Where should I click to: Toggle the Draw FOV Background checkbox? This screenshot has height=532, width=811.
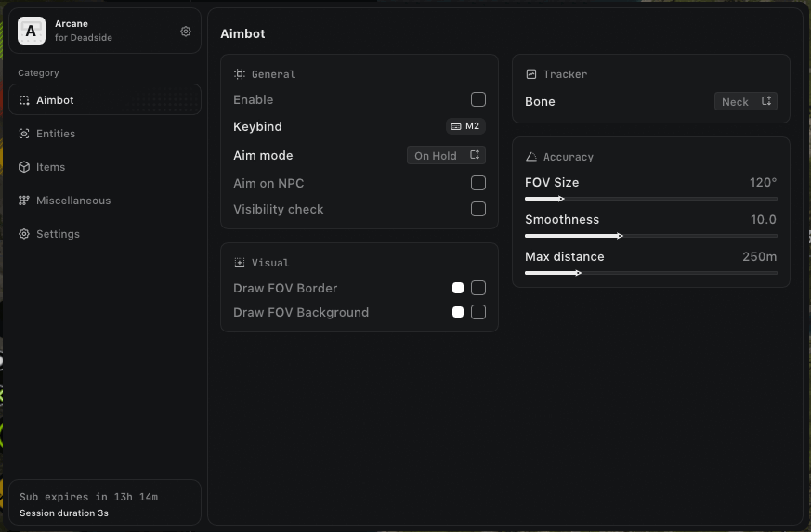(x=478, y=312)
